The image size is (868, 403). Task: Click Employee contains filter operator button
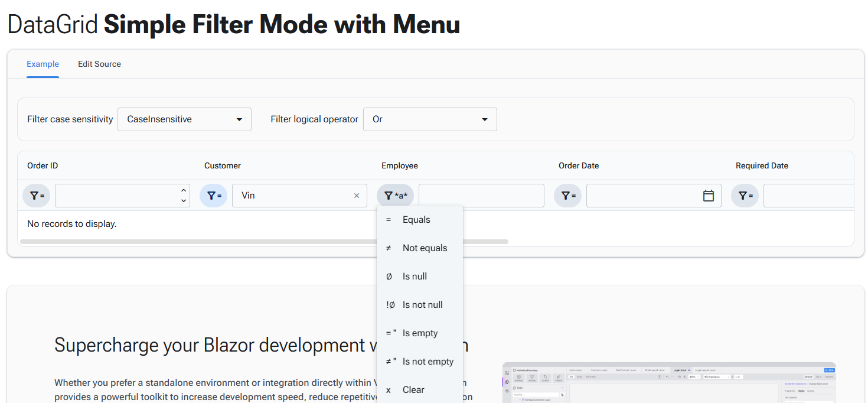(x=396, y=196)
